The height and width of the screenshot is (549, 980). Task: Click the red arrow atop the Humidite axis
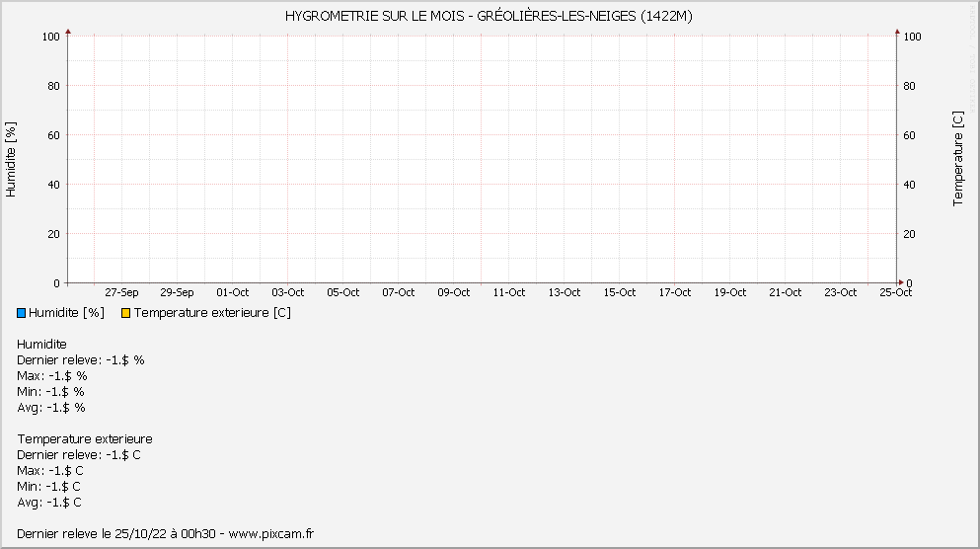68,32
